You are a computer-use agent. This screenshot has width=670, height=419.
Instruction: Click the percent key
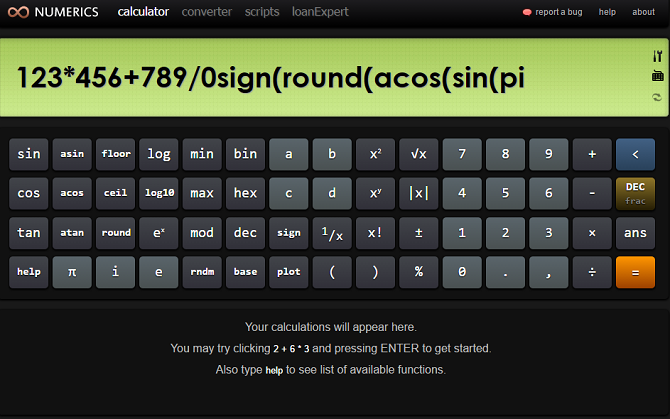tap(418, 272)
